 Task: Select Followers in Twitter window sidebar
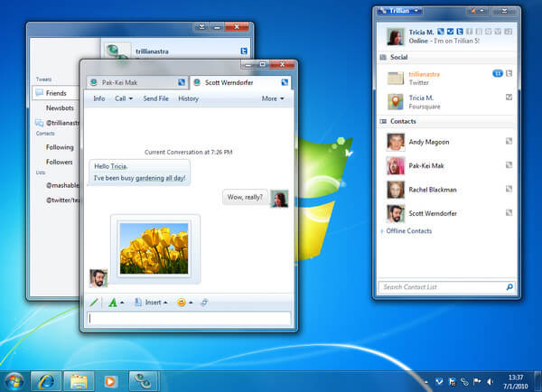tap(60, 162)
